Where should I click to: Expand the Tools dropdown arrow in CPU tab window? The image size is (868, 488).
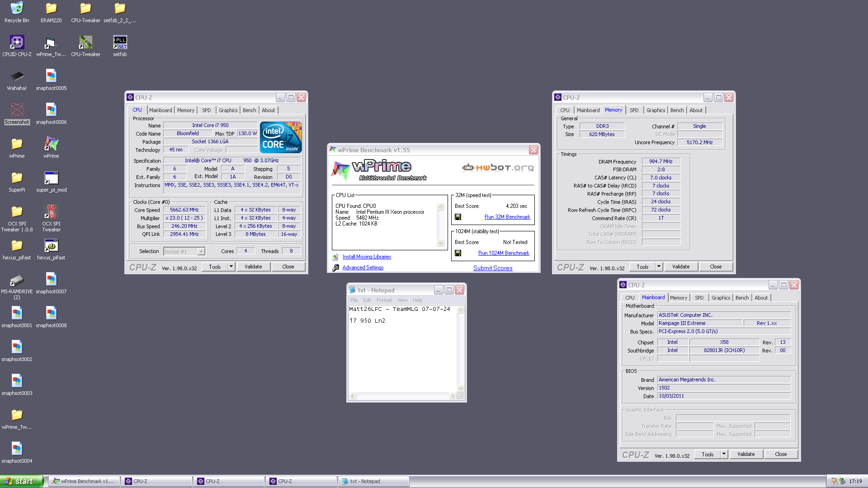[231, 267]
